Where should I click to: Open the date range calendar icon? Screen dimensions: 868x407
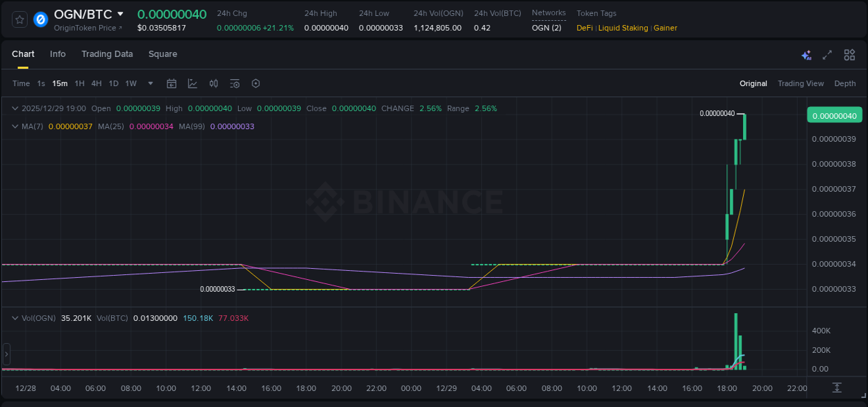(x=172, y=83)
